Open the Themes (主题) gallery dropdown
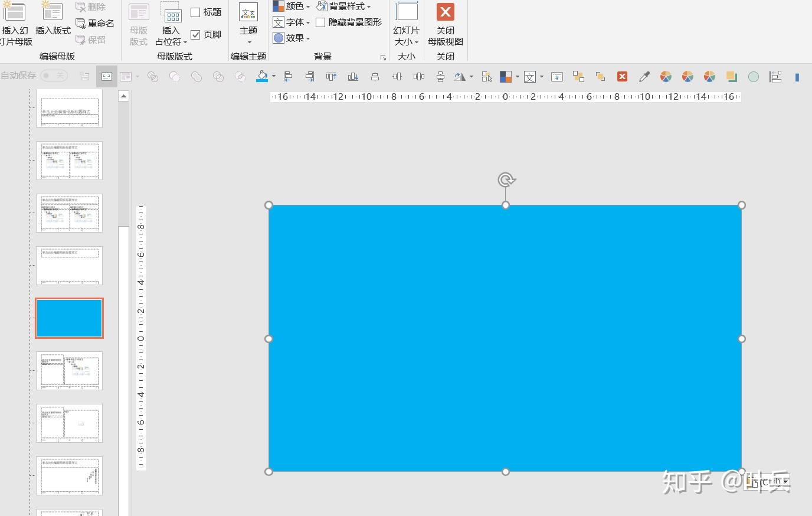The width and height of the screenshot is (812, 516). pos(248,24)
